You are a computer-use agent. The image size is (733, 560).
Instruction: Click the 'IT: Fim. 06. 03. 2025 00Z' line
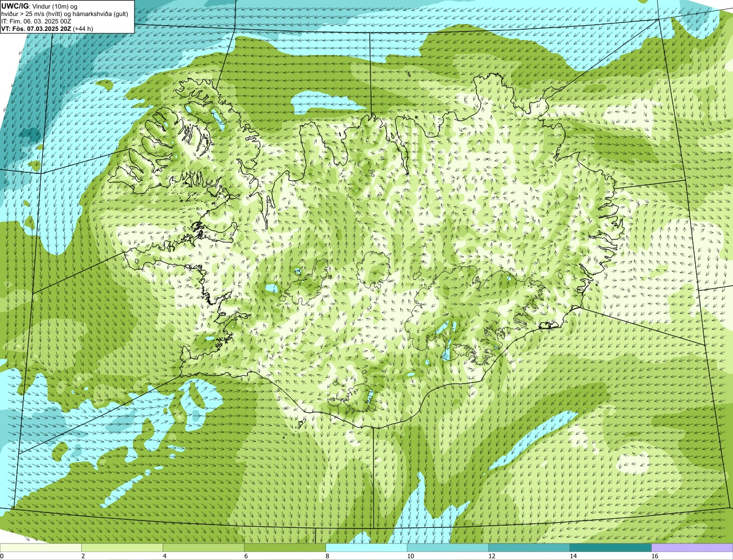tap(37, 21)
